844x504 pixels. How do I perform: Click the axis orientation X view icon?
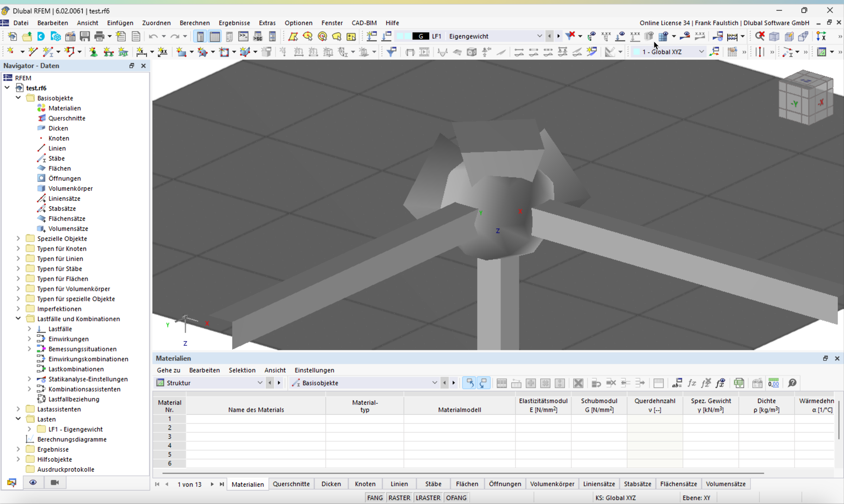pyautogui.click(x=821, y=36)
